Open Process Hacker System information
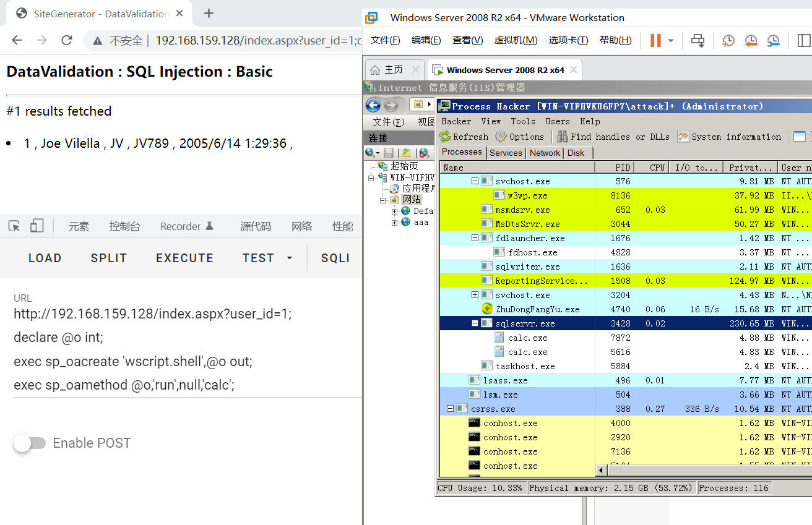812x525 pixels. 730,137
